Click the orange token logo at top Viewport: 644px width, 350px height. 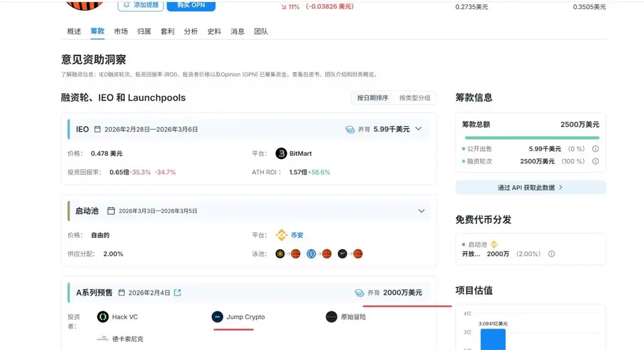click(x=85, y=5)
